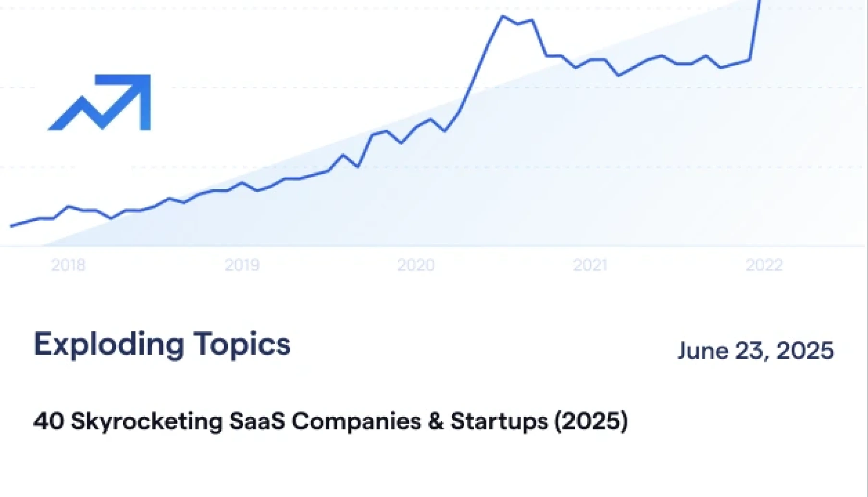Click the steep line spike before 2022
This screenshot has height=497, width=868.
[x=755, y=29]
